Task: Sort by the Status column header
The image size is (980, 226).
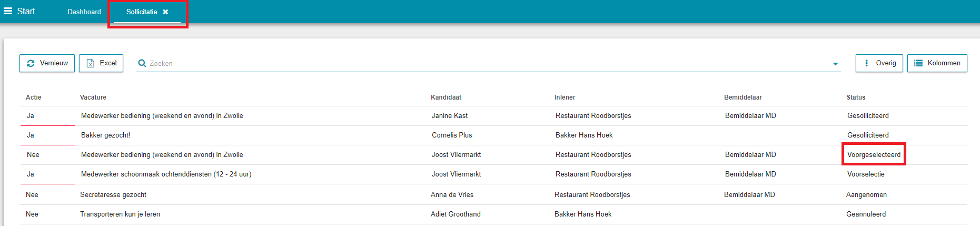Action: [x=856, y=97]
